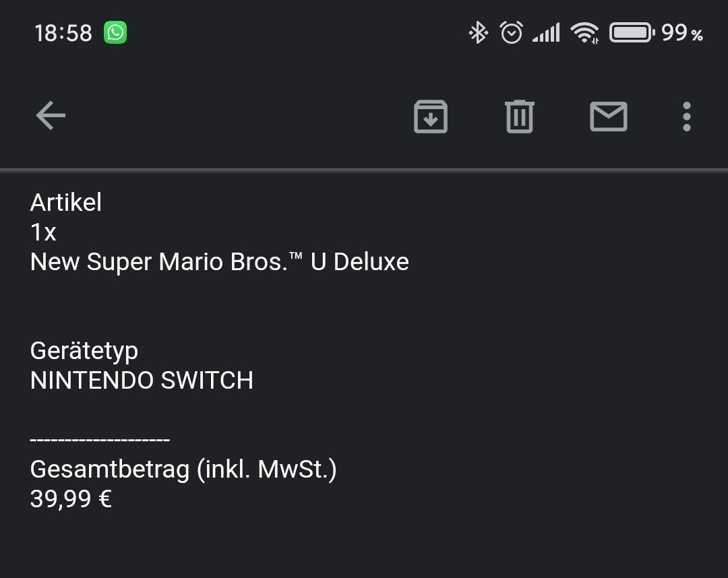Tap the Gerätetyp label
The width and height of the screenshot is (728, 578).
point(84,351)
